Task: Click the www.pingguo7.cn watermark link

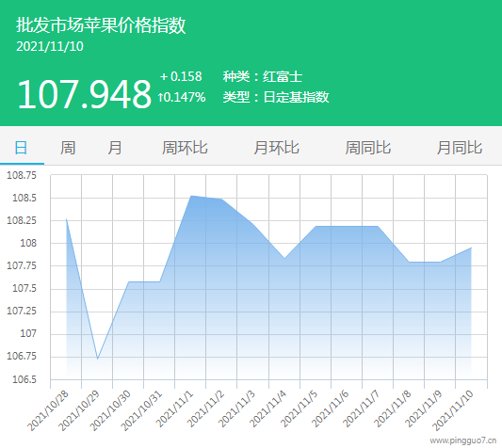Action: coord(463,440)
